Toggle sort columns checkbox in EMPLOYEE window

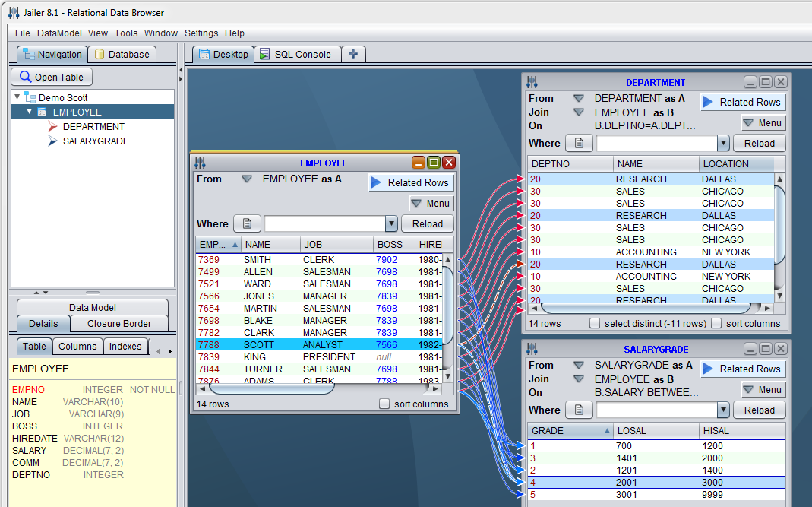[384, 404]
